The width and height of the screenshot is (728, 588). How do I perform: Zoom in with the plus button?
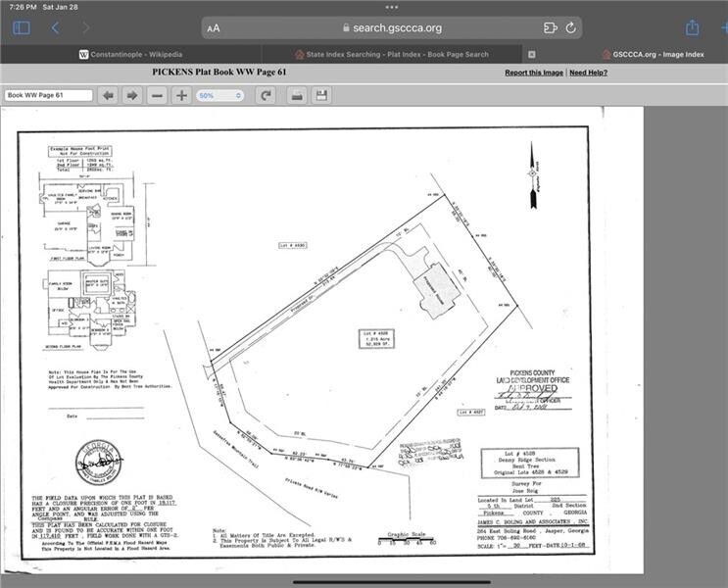(x=181, y=96)
